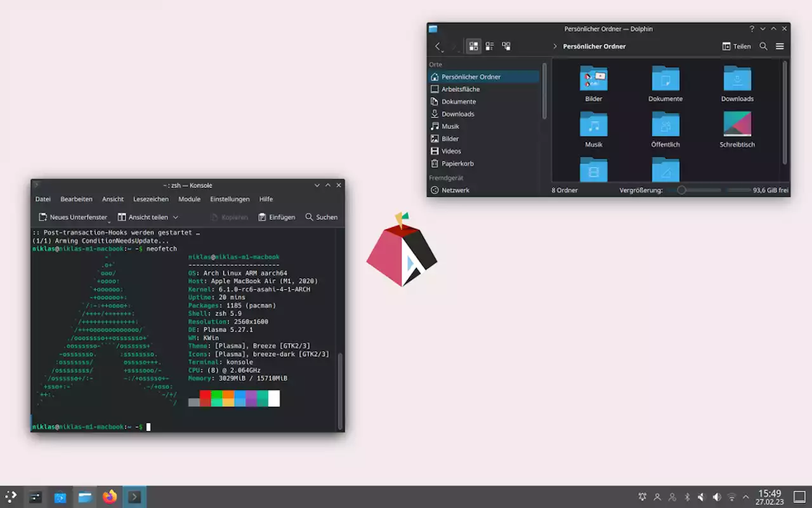Click the Dolphin sidebar vertical scrollbar

coord(544,91)
